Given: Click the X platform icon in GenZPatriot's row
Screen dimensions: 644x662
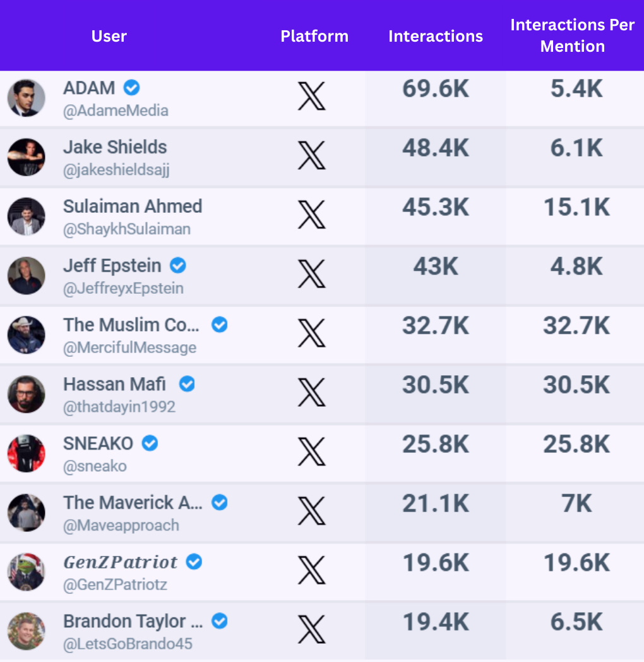Looking at the screenshot, I should [x=311, y=570].
